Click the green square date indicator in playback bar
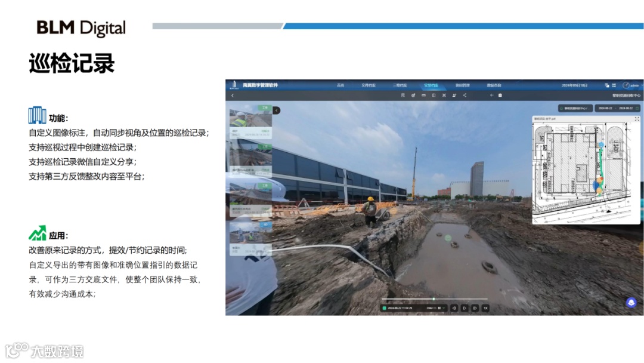The image size is (644, 363). [385, 308]
